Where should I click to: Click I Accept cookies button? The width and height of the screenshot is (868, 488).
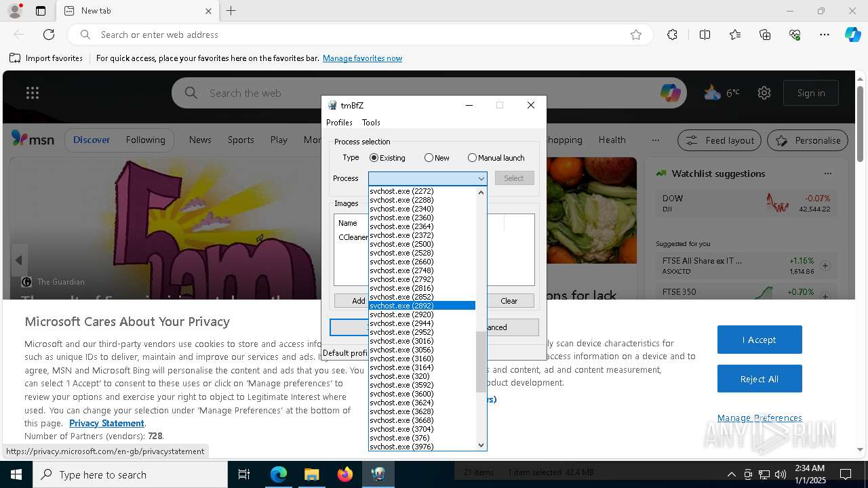tap(759, 340)
